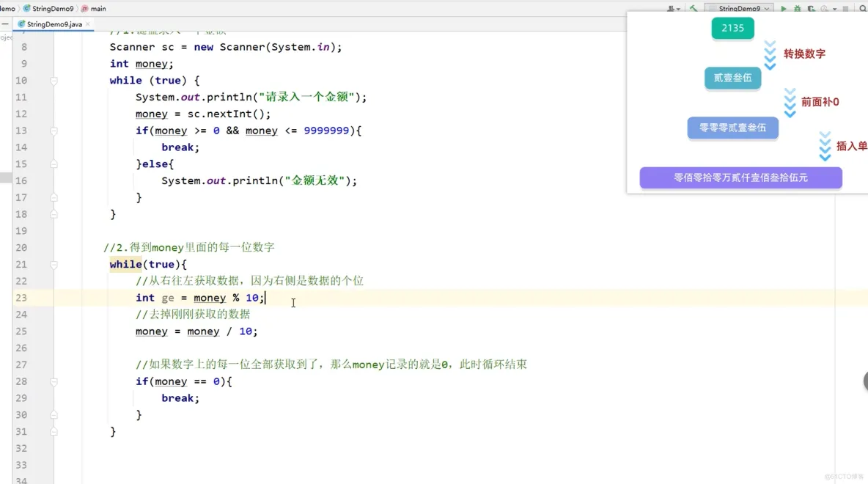This screenshot has height=484, width=868.
Task: Run with coverage icon in toolbar
Action: [x=811, y=8]
